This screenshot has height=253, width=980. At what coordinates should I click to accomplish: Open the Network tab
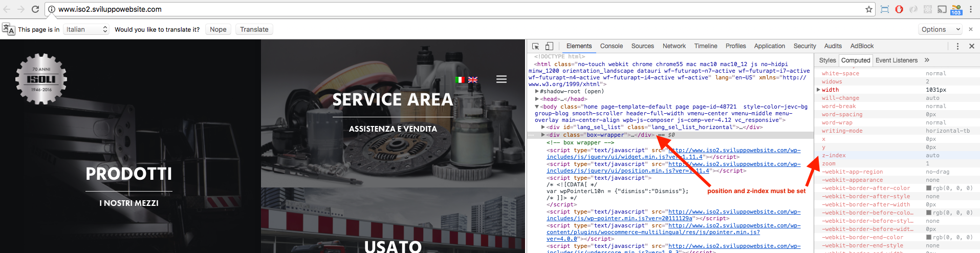click(674, 46)
